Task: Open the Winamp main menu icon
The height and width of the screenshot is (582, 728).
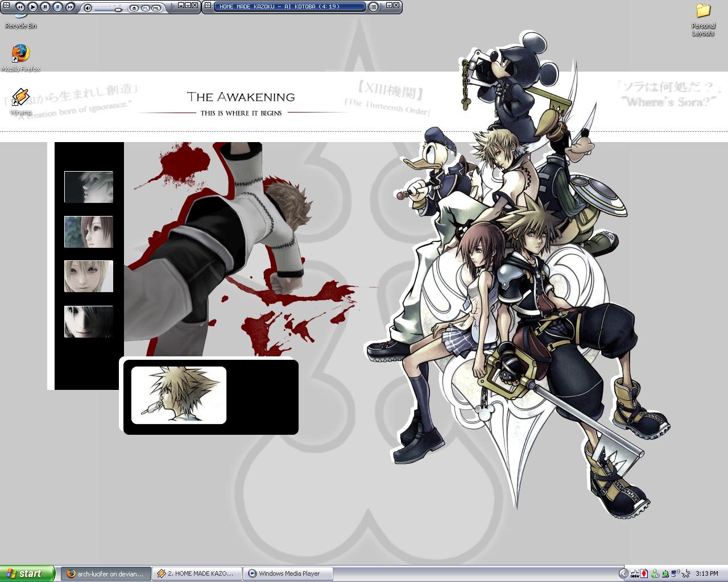Action: [6, 5]
